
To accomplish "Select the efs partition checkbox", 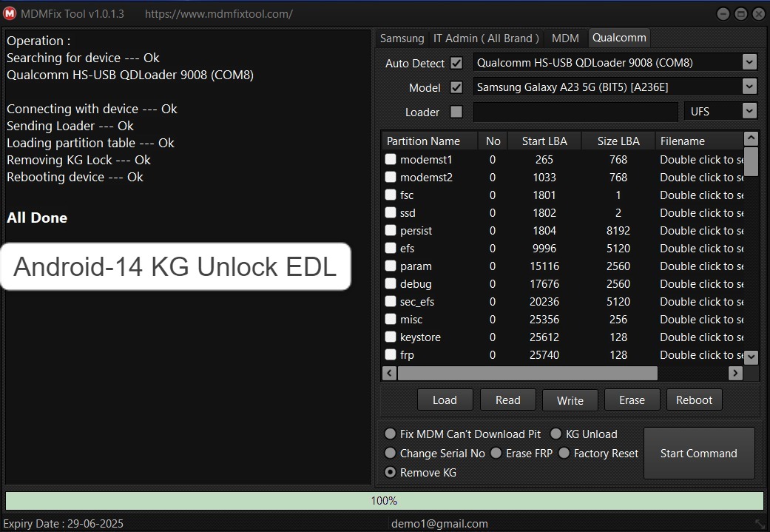I will click(x=390, y=248).
